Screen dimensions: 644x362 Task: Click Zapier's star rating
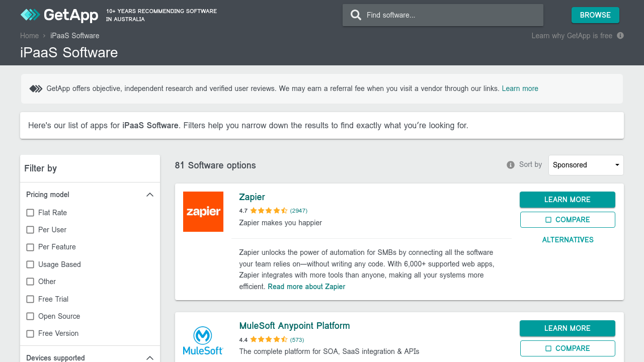pyautogui.click(x=269, y=211)
